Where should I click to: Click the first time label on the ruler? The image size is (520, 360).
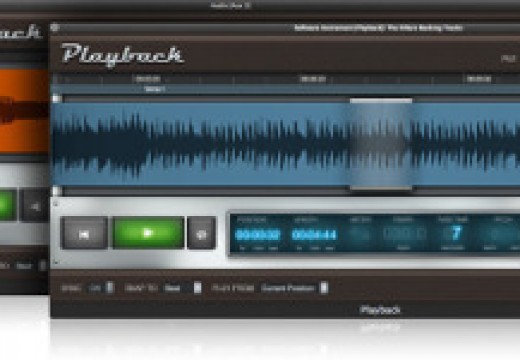pos(148,79)
